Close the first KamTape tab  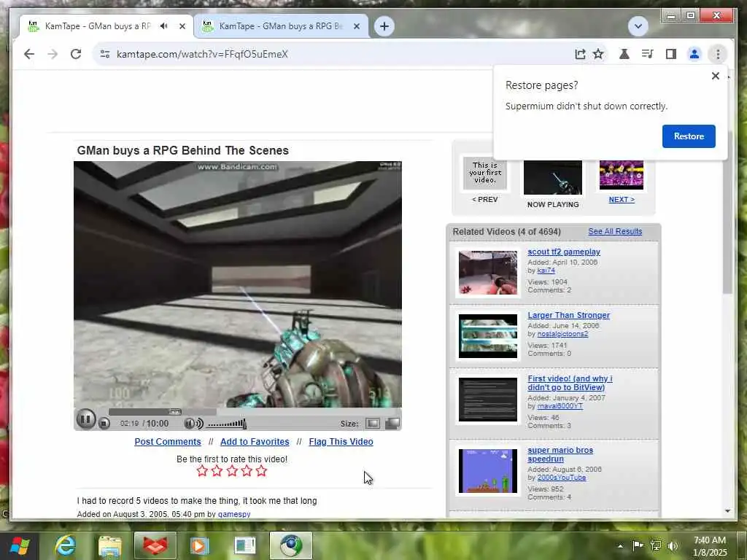182,26
